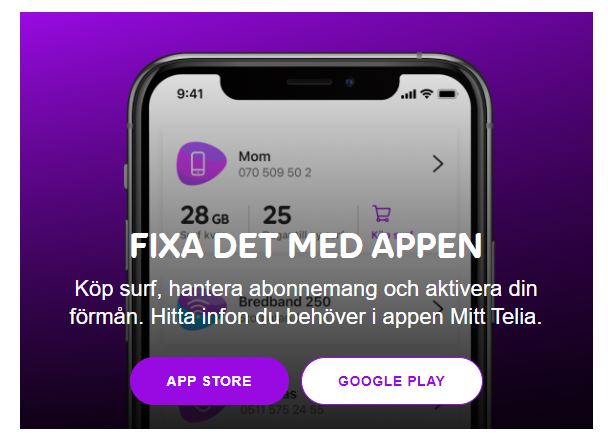Select the 9:41 clock in status bar
Screen dimensions: 608x445
(190, 94)
